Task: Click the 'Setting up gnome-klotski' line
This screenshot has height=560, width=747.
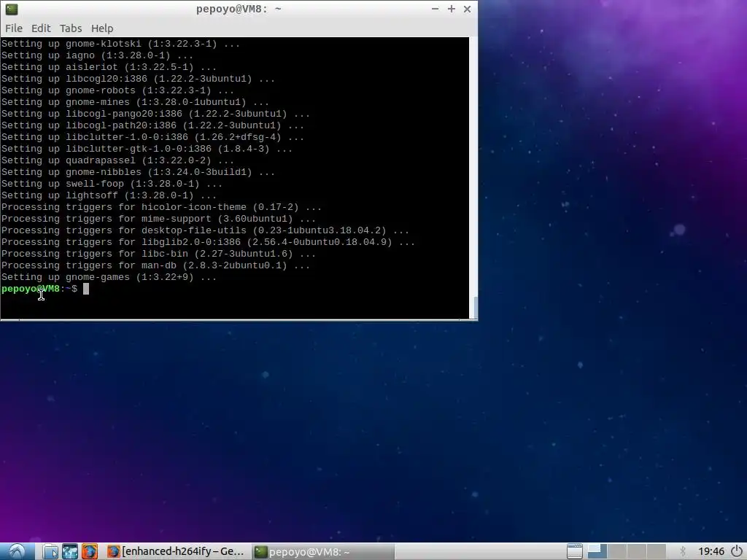Action: [120, 44]
